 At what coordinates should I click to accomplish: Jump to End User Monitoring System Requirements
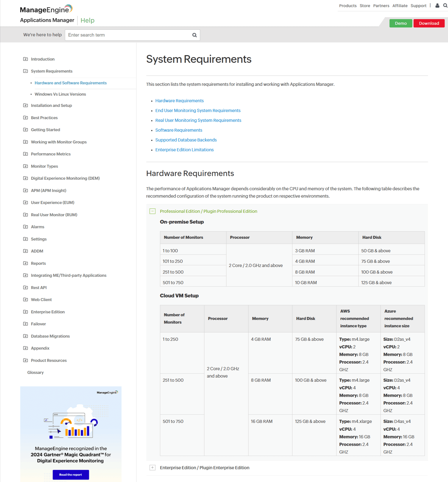pyautogui.click(x=198, y=111)
